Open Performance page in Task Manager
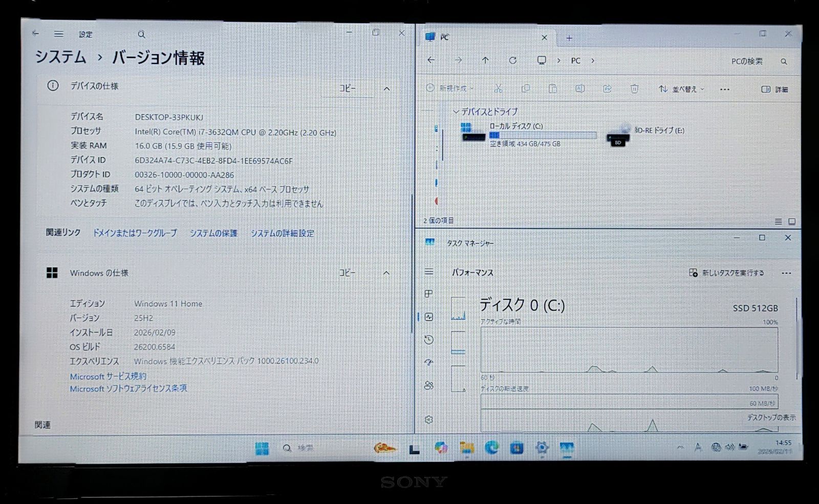 pos(429,317)
